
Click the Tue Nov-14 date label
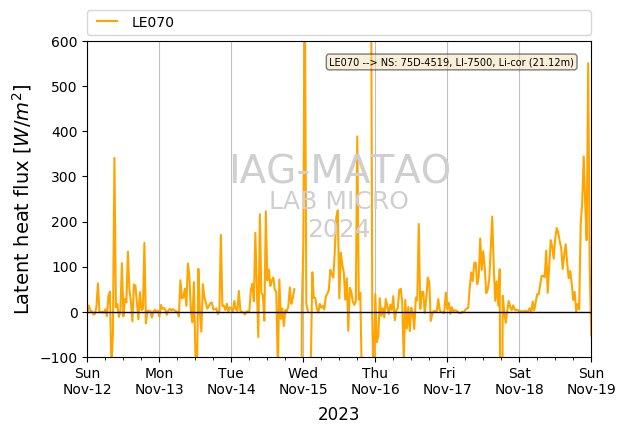(x=231, y=381)
